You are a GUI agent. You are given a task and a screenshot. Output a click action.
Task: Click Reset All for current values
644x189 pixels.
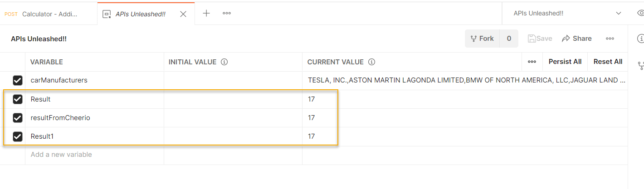(x=608, y=62)
